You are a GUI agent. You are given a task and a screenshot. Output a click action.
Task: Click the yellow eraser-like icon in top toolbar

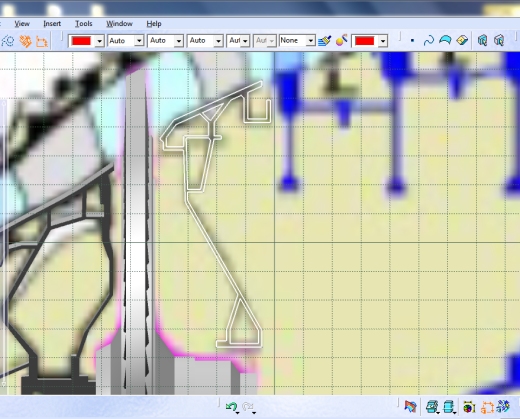(x=462, y=41)
